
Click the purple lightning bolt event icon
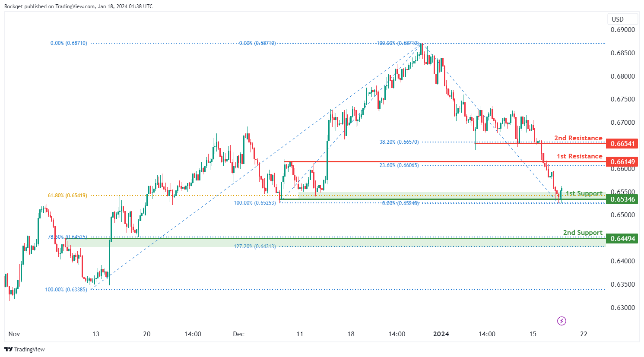pos(562,321)
